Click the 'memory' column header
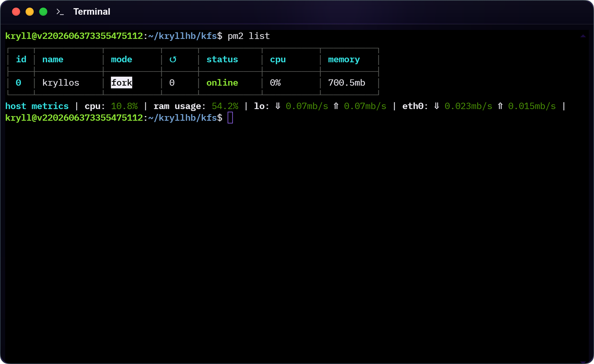594x364 pixels. [x=344, y=60]
